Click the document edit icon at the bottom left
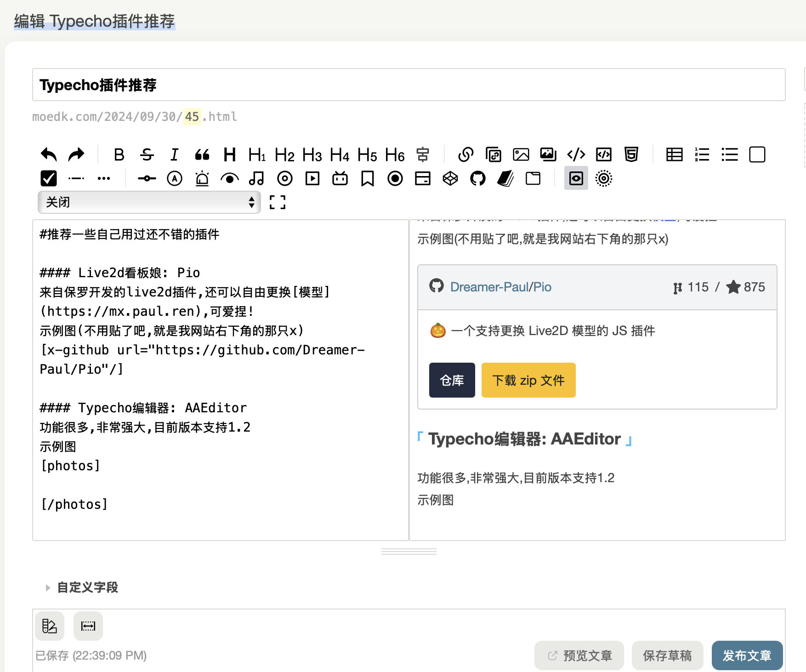The height and width of the screenshot is (672, 806). pos(50,626)
